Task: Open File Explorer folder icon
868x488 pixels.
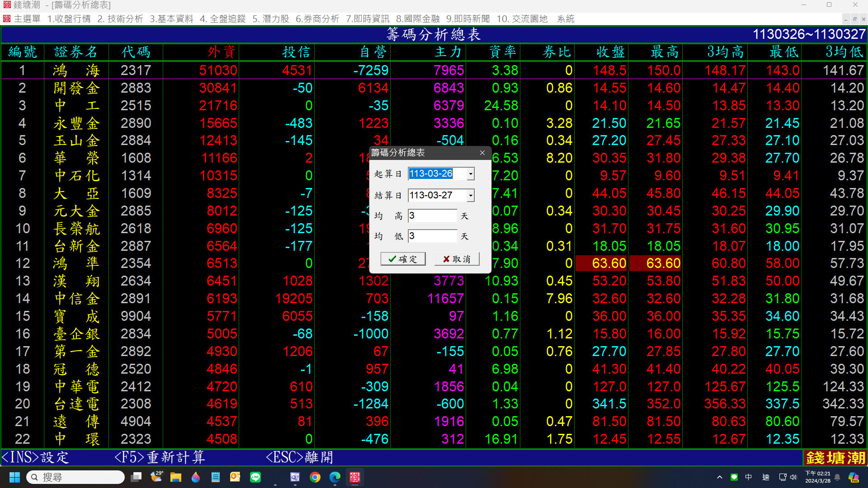Action: (x=176, y=477)
